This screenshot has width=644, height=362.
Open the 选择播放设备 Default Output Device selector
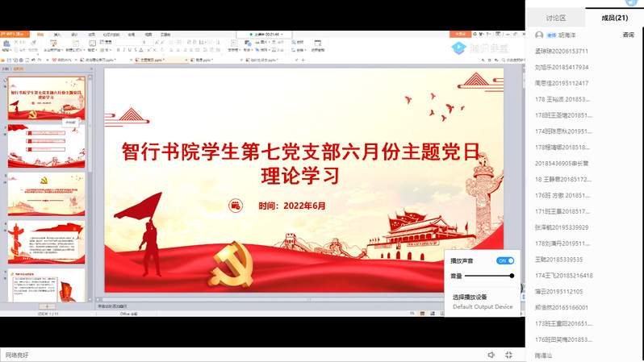coord(483,302)
